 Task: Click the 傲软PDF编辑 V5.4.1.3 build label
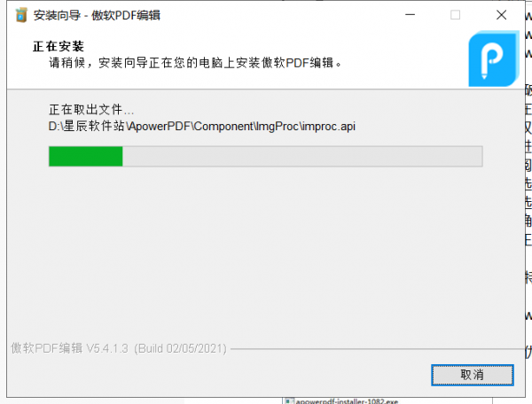coord(119,348)
